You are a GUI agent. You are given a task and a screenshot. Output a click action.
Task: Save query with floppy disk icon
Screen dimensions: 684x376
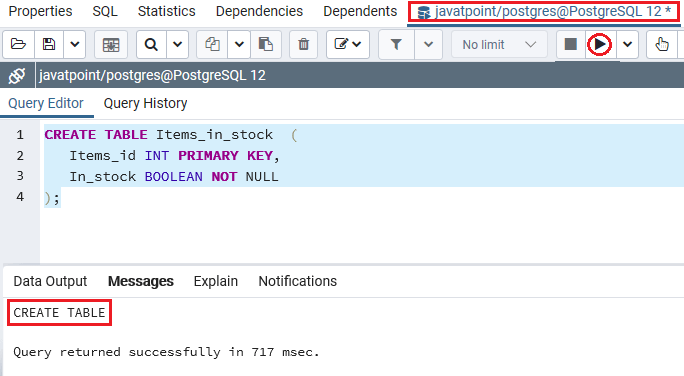click(x=49, y=44)
